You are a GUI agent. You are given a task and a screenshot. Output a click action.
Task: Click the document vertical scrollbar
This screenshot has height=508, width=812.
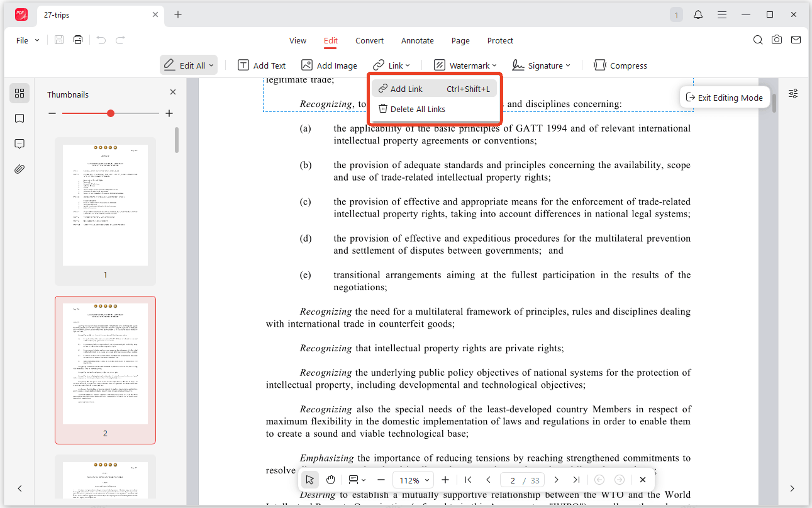(x=774, y=103)
